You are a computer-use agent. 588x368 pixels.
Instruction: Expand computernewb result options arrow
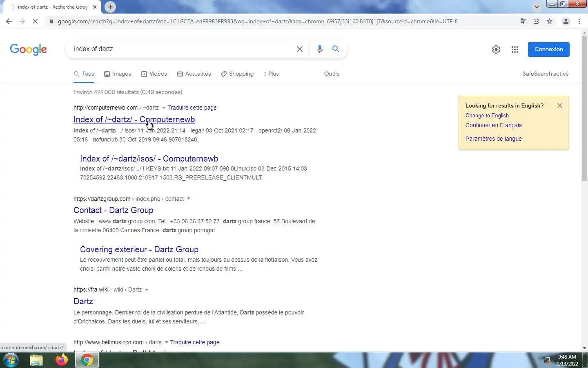164,108
